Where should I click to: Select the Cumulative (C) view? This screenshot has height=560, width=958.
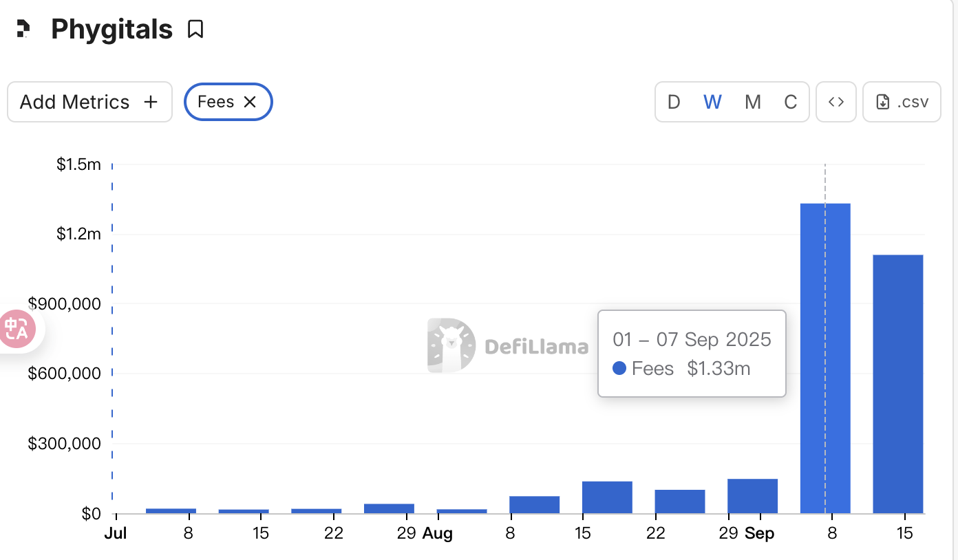790,102
